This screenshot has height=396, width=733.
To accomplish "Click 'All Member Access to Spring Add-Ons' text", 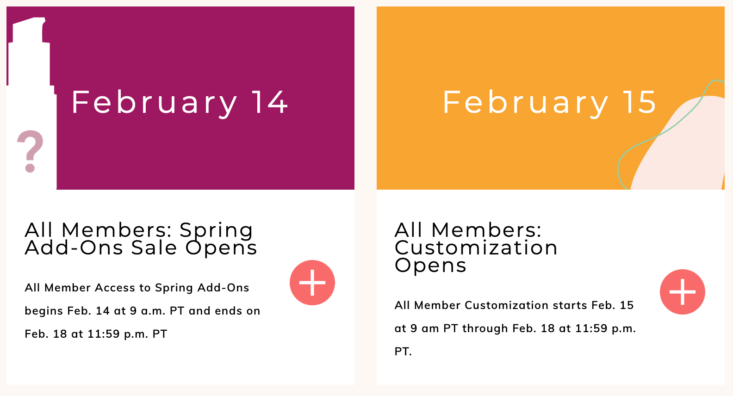I will [137, 288].
